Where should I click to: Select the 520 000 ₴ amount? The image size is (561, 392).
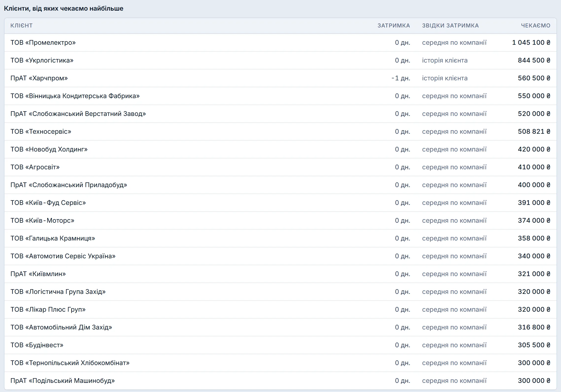pyautogui.click(x=534, y=114)
